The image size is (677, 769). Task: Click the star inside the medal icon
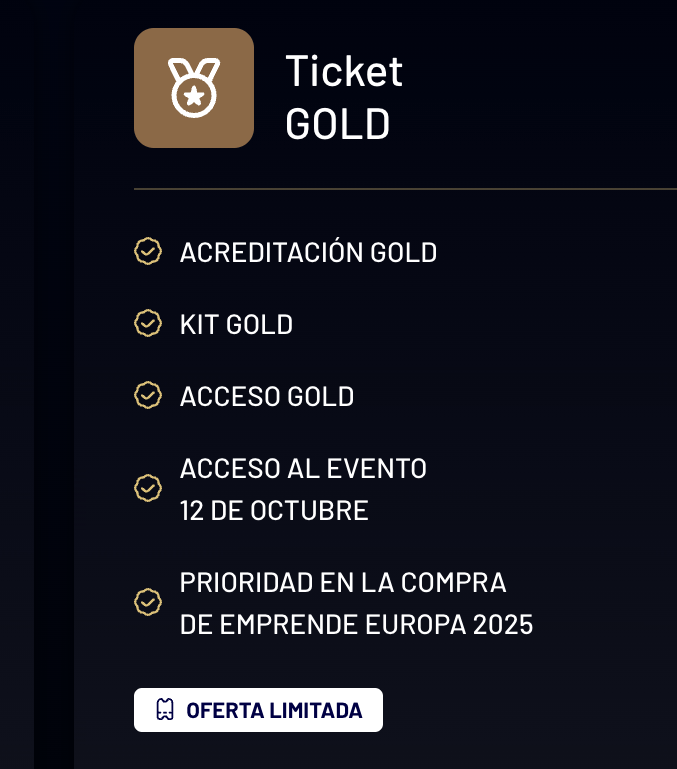194,96
